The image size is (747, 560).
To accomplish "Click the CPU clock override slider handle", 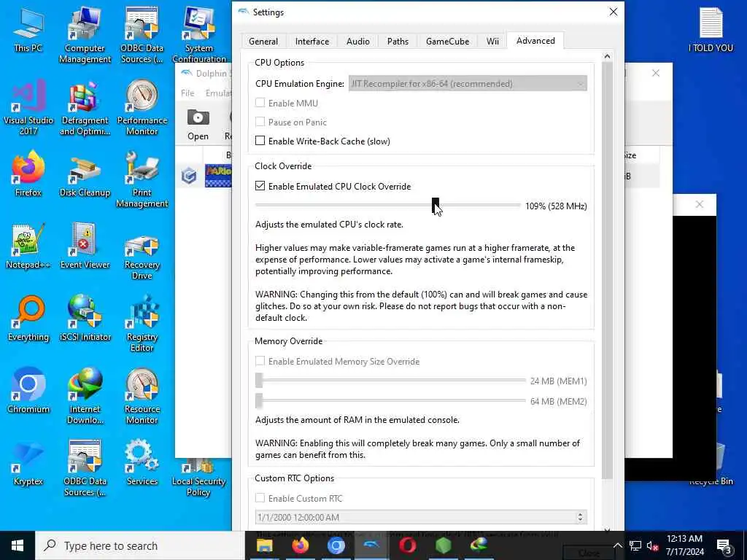I will [x=436, y=205].
